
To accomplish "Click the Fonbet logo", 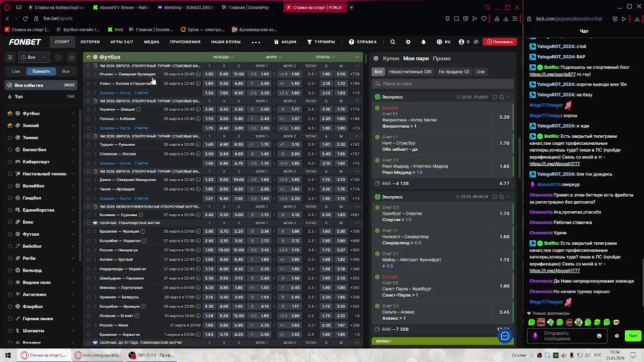I will pos(25,42).
